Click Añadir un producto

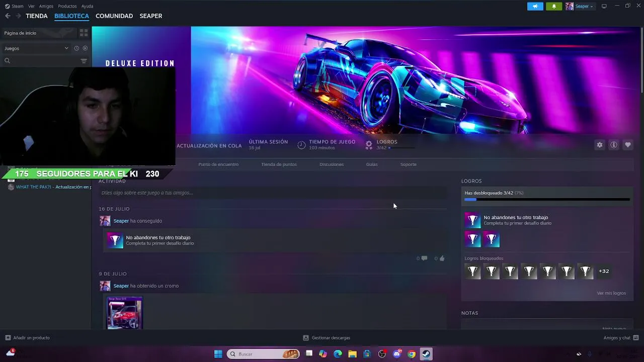(x=27, y=338)
